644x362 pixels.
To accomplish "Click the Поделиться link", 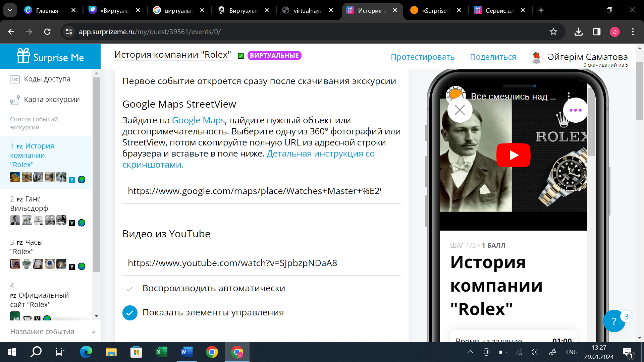I will pyautogui.click(x=493, y=57).
